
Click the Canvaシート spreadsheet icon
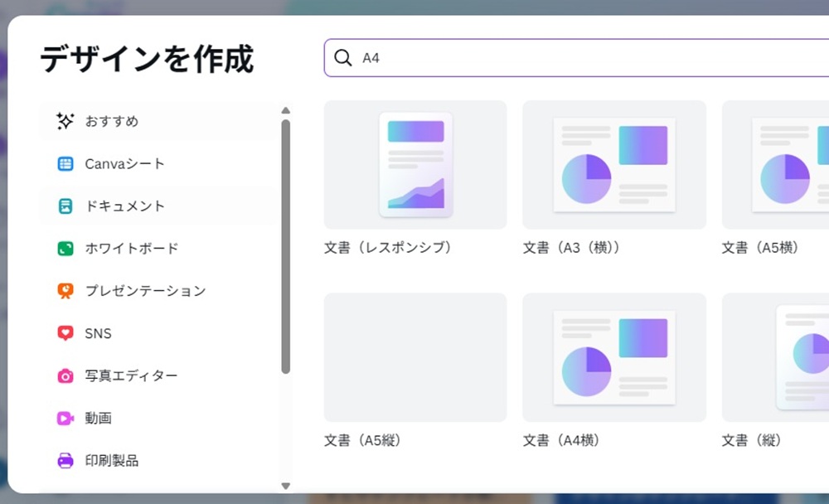click(x=65, y=164)
